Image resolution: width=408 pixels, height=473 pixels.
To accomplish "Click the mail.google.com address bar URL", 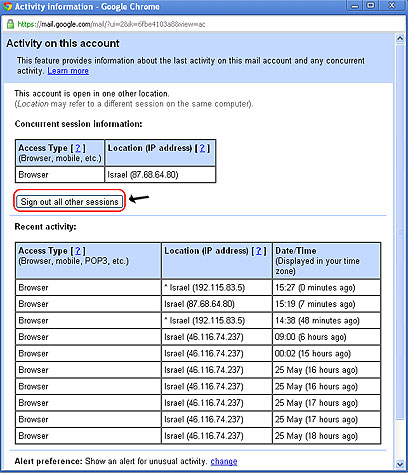I will tap(111, 24).
